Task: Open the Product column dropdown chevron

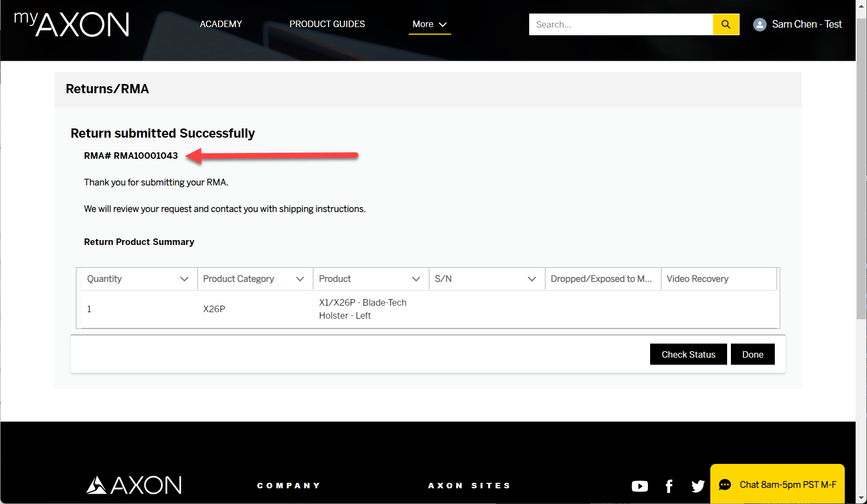Action: (416, 279)
